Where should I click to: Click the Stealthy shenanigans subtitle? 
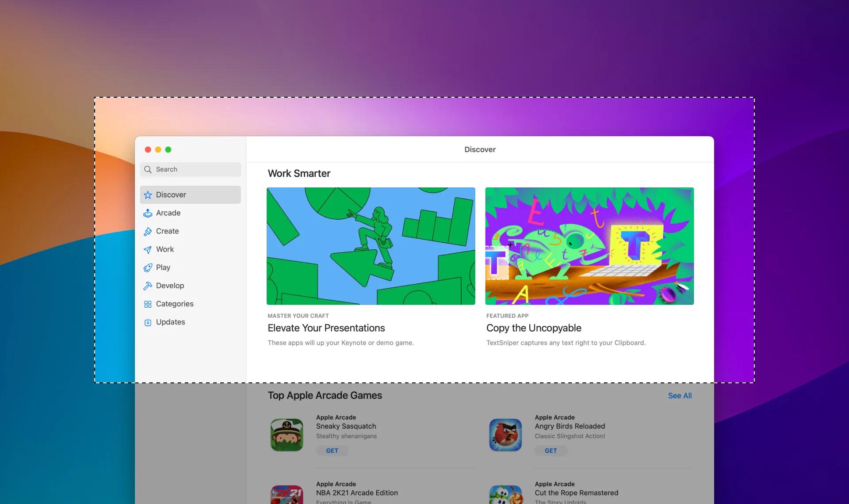coord(346,436)
